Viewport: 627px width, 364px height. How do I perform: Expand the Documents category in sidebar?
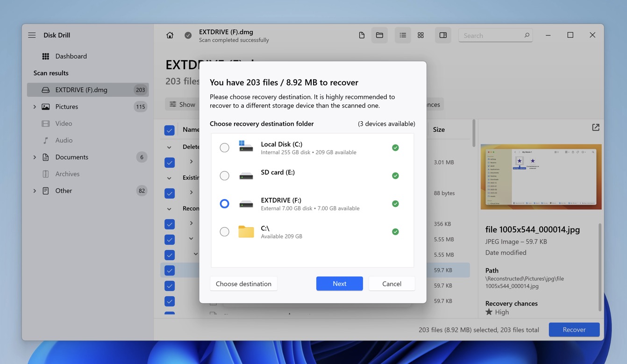coord(34,157)
